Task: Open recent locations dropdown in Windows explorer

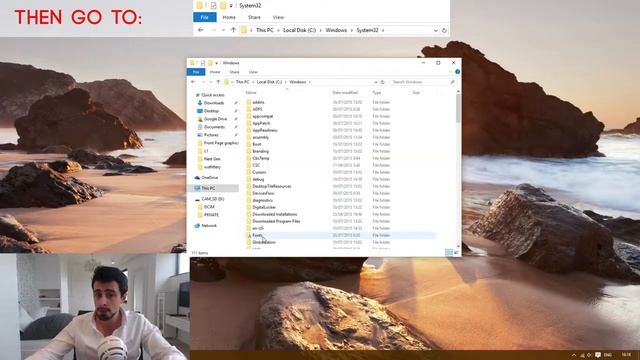Action: (211, 82)
